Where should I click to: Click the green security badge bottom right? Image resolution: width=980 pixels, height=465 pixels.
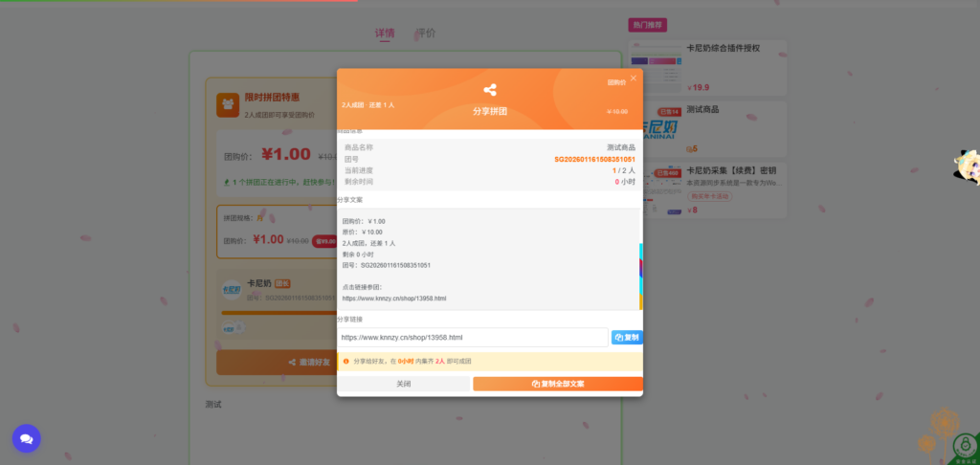tap(966, 448)
